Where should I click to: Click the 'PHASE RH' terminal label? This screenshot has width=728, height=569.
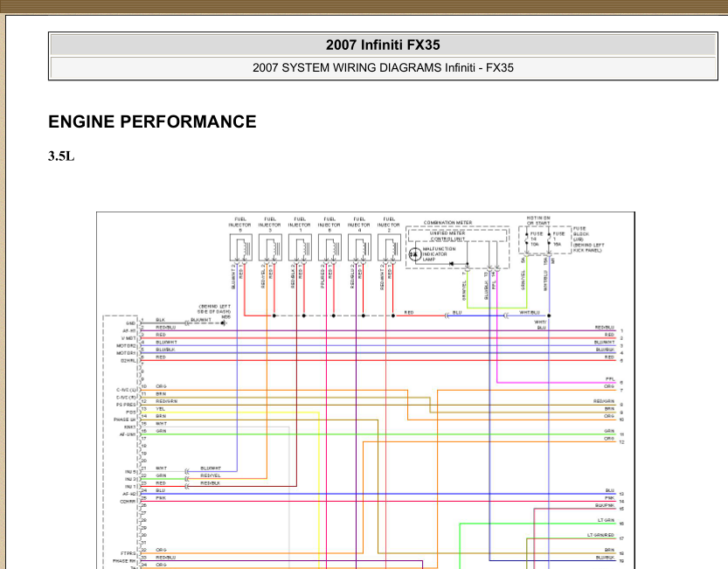tap(124, 561)
